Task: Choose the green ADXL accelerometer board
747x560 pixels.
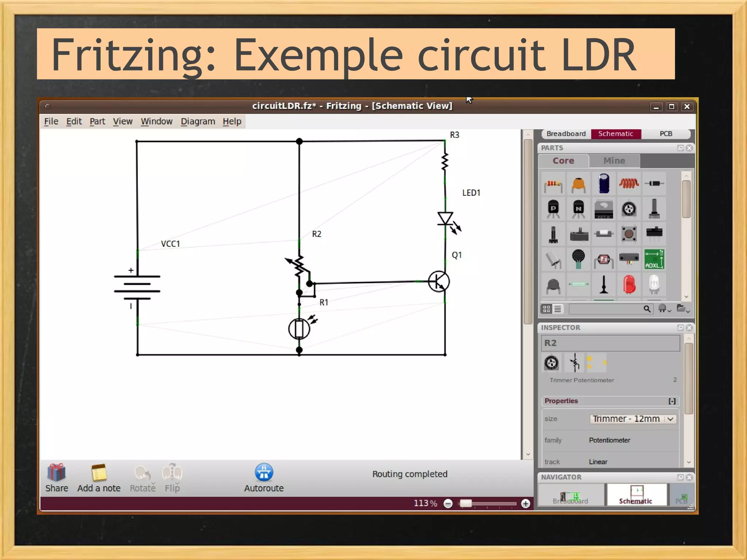Action: tap(654, 259)
